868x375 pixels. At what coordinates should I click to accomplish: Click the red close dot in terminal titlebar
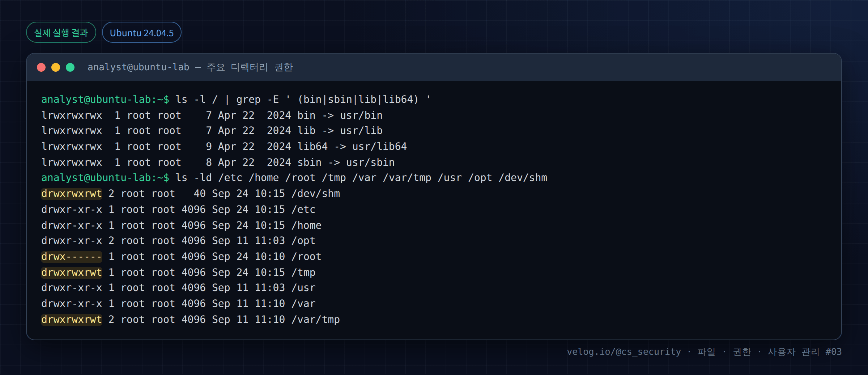pyautogui.click(x=41, y=67)
